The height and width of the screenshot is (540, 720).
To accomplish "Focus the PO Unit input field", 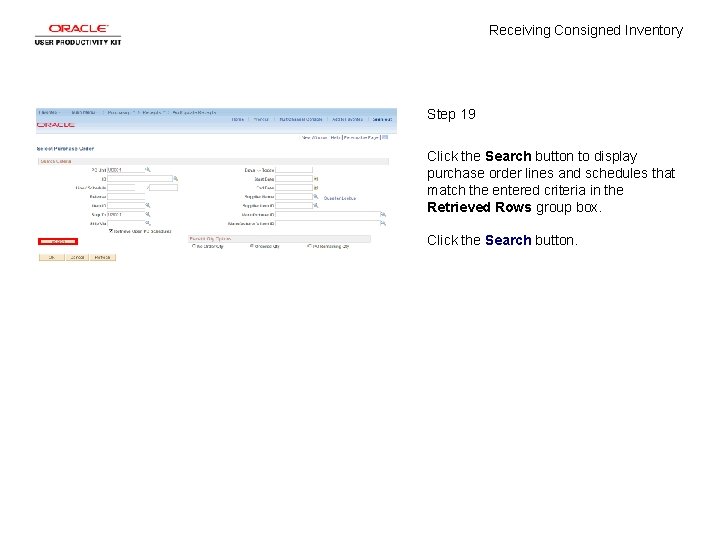I will point(126,170).
